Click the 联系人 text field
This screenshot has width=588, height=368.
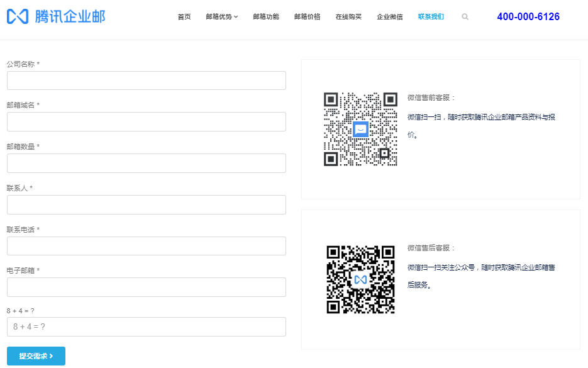point(147,204)
